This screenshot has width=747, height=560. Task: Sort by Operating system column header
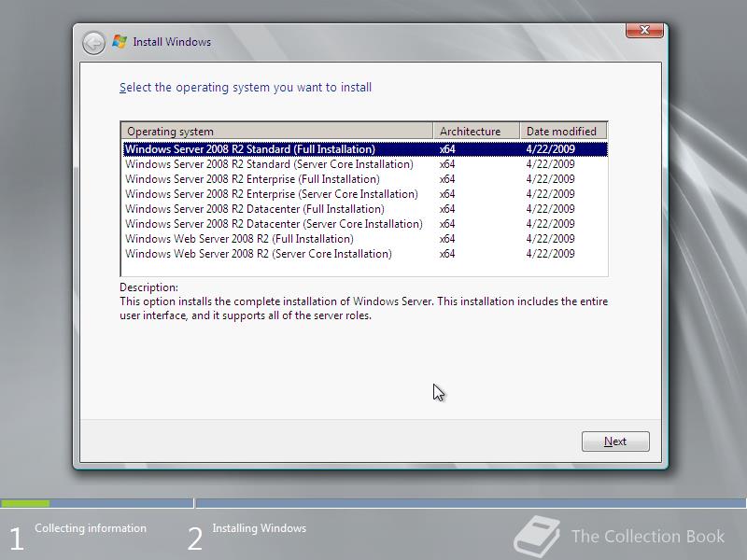(277, 131)
